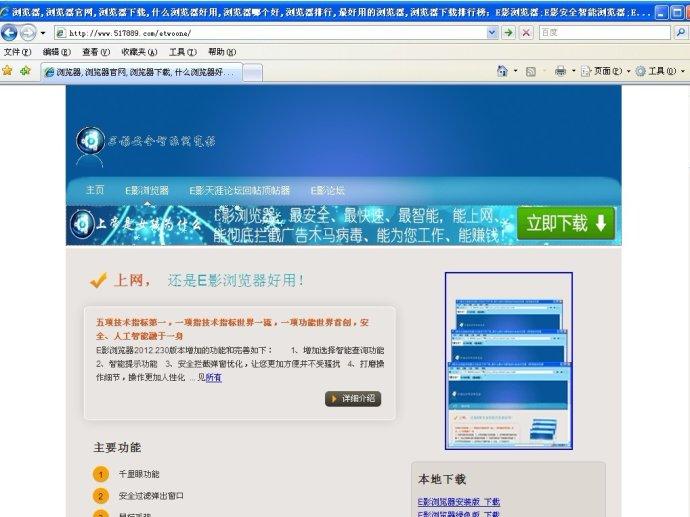Click the browser Forward arrow button

click(x=28, y=33)
